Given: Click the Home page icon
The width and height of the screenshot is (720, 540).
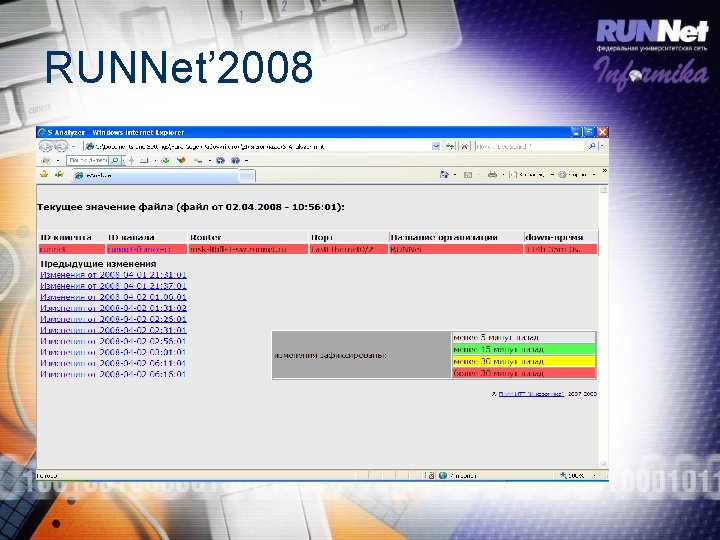Looking at the screenshot, I should [x=444, y=174].
